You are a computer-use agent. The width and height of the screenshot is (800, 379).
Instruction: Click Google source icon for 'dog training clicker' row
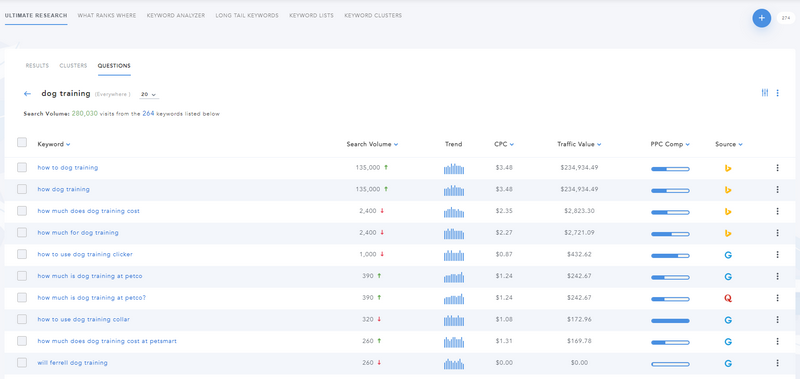[x=728, y=255]
